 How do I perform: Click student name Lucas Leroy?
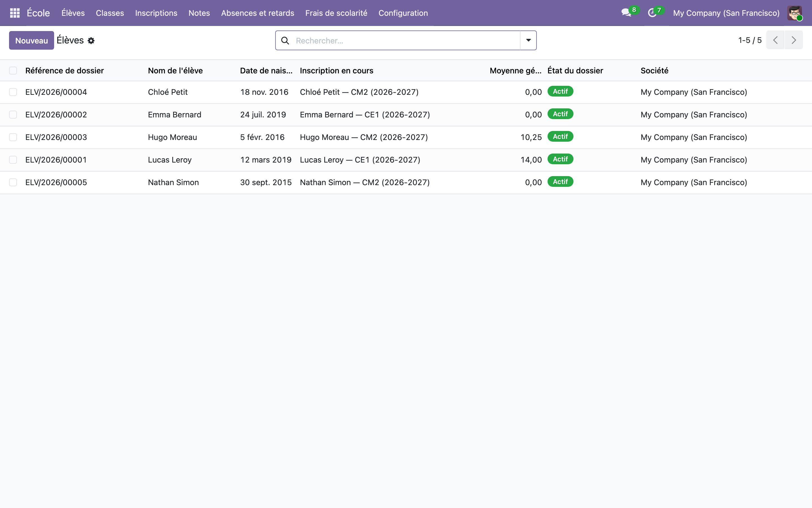(x=170, y=159)
